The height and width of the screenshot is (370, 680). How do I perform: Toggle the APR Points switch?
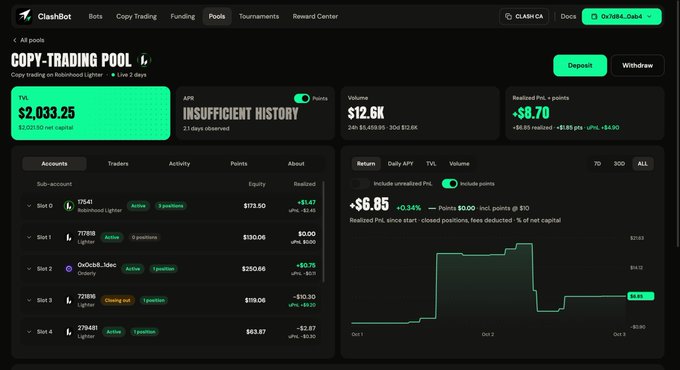302,98
